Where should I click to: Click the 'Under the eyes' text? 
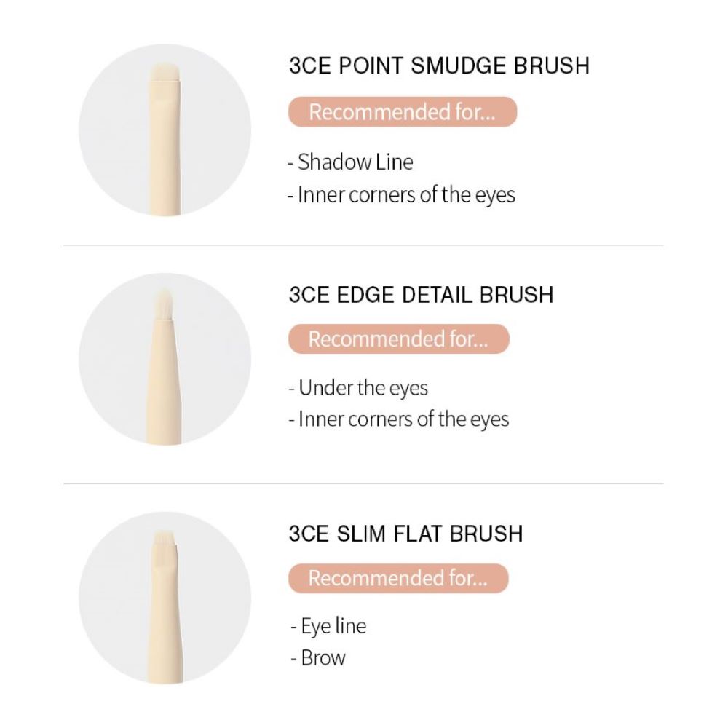[363, 388]
